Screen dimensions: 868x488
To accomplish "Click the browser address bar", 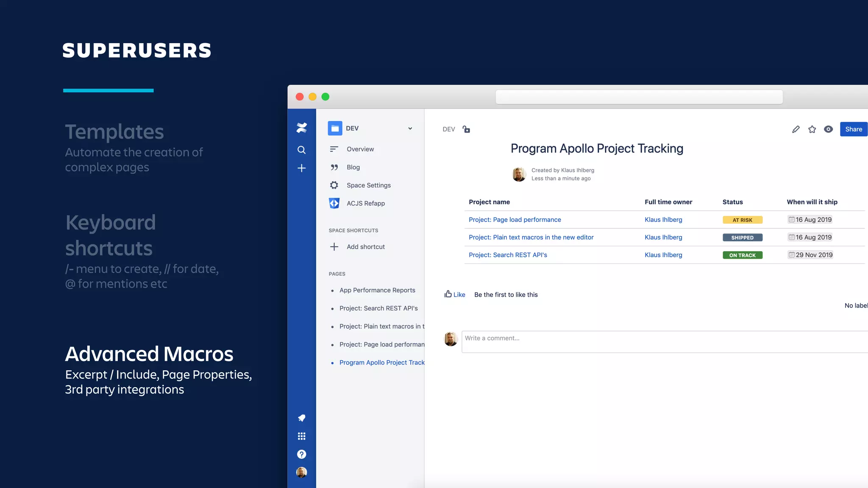I will pyautogui.click(x=639, y=97).
